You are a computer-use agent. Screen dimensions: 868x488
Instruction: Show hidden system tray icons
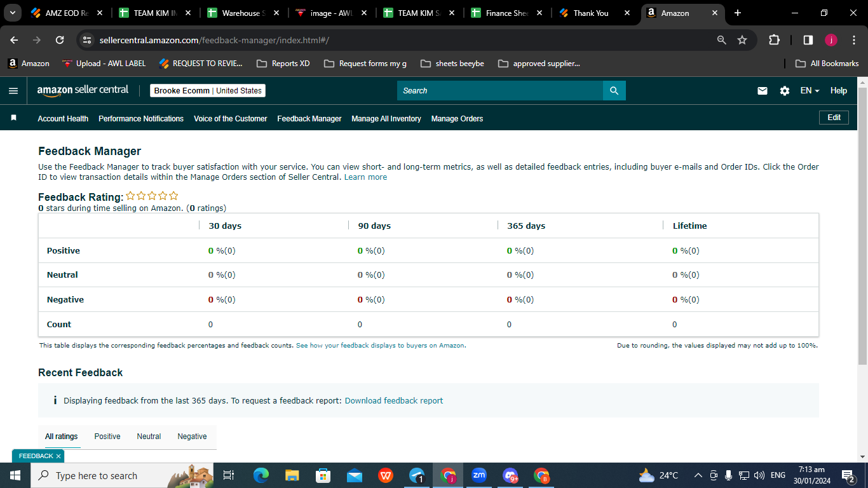(698, 475)
